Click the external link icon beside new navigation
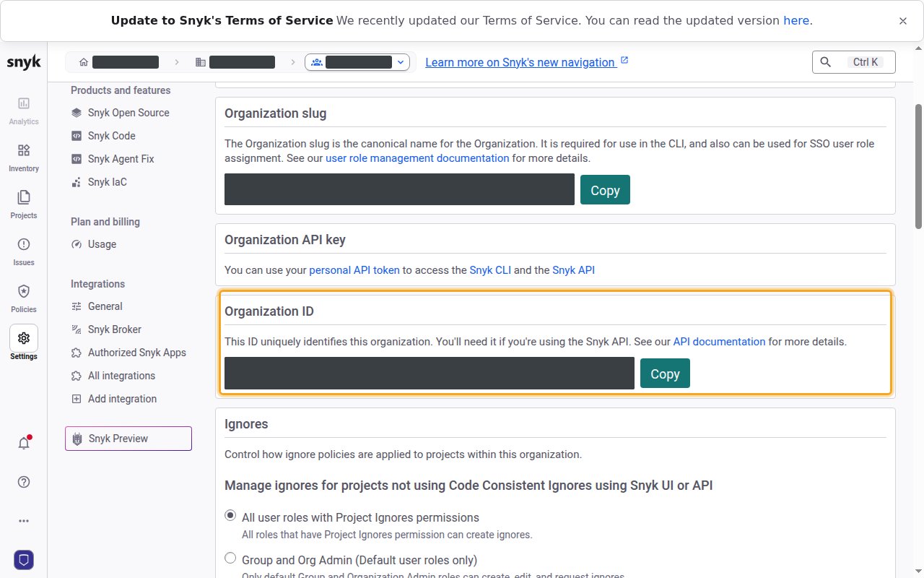Screen dimensions: 924x578 pos(624,61)
